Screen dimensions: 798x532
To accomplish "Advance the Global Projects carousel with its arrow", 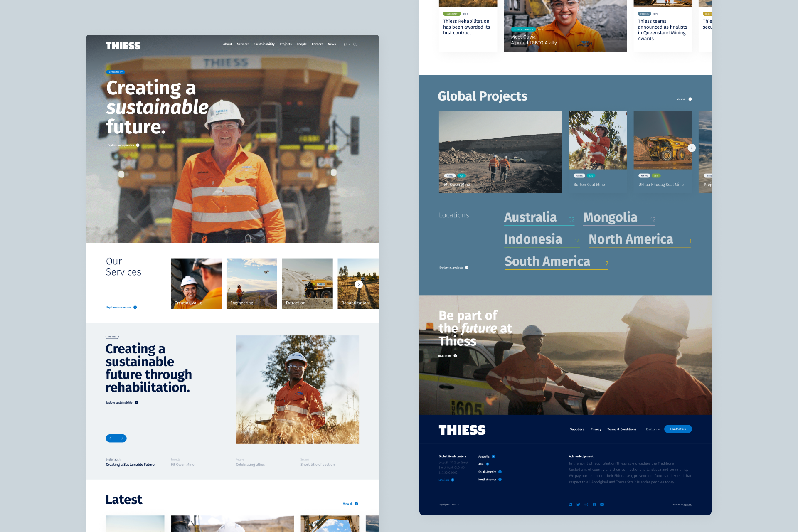I will (x=692, y=148).
